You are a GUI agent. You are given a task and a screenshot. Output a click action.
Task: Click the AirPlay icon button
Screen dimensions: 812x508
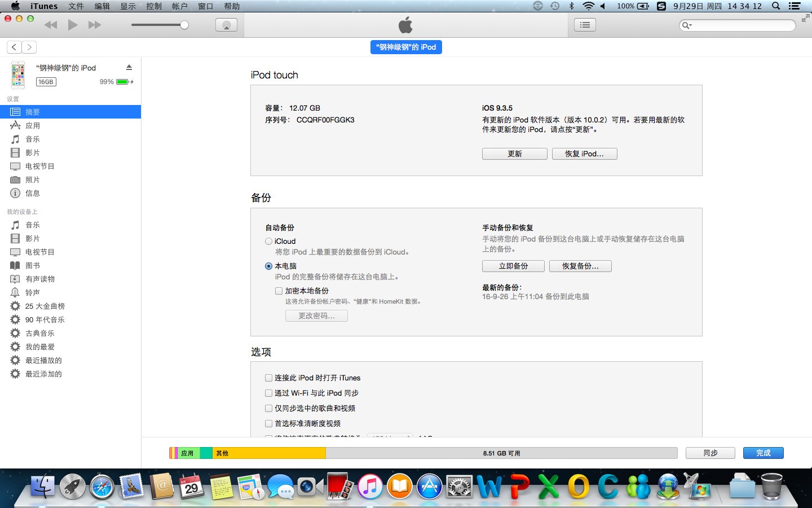tap(226, 25)
